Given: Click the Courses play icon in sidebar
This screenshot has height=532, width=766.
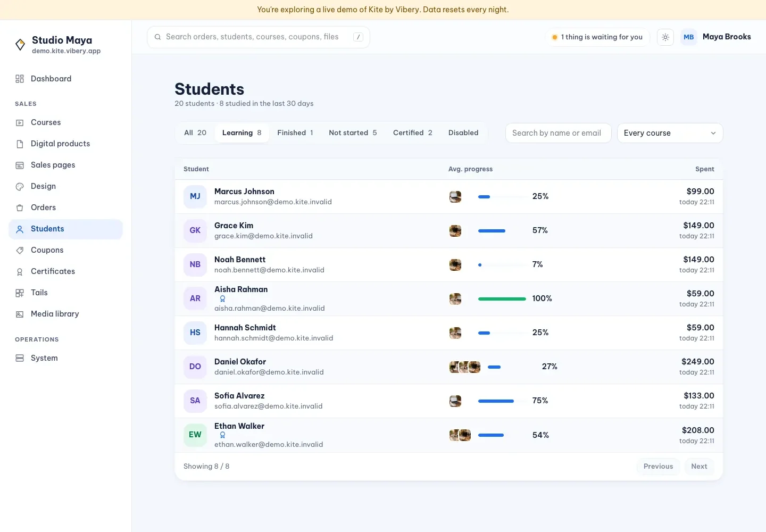Looking at the screenshot, I should pos(20,122).
